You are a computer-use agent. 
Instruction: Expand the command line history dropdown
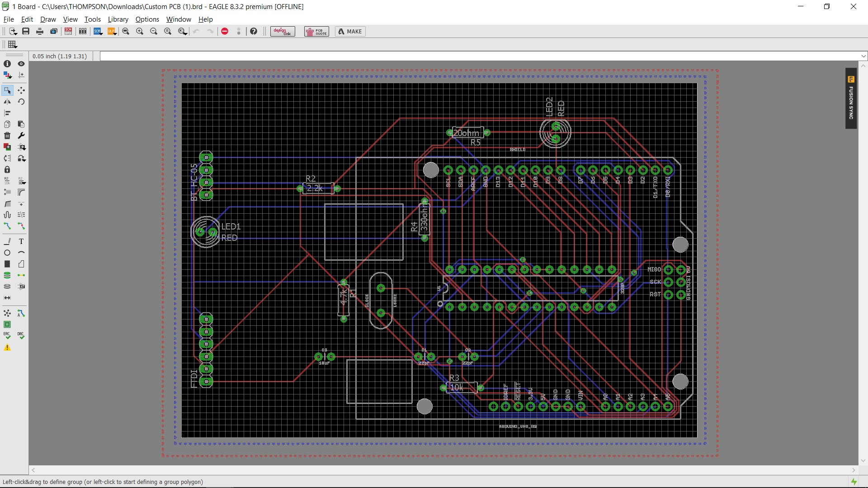pos(863,56)
